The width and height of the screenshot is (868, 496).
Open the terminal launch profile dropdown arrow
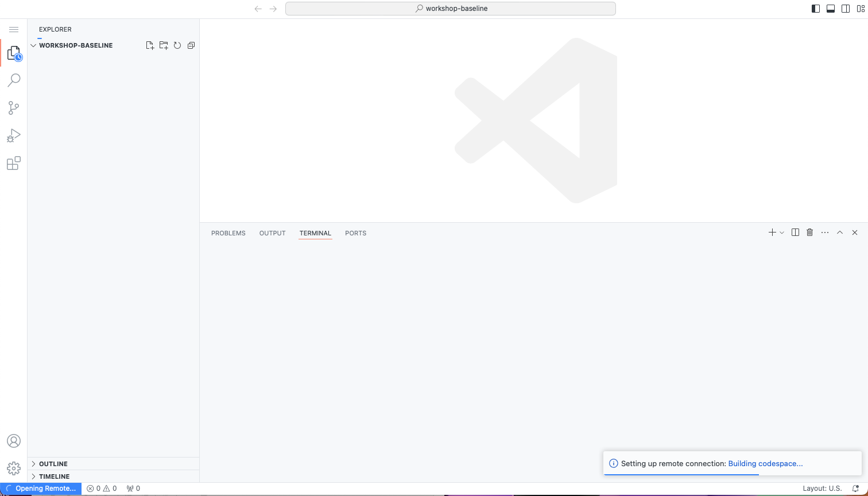pyautogui.click(x=782, y=232)
